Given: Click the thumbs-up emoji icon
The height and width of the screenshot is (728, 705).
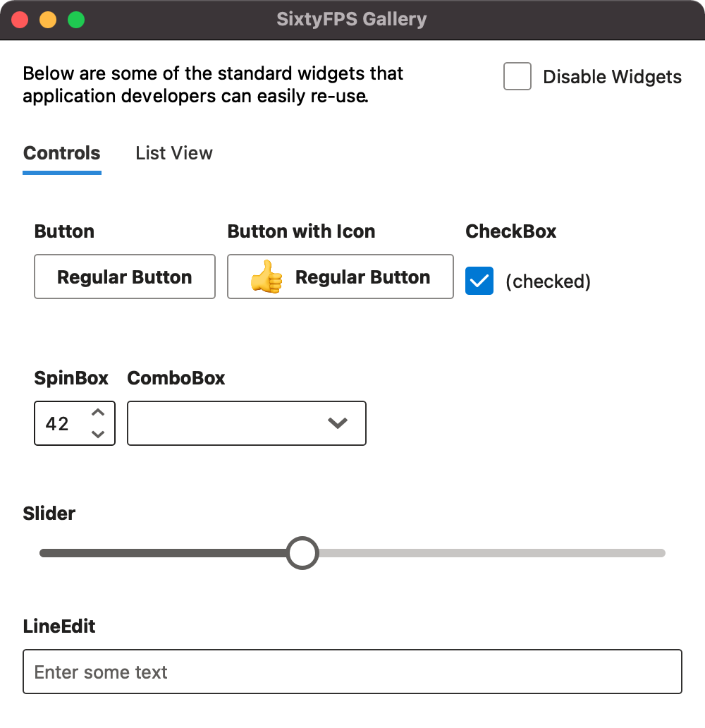Looking at the screenshot, I should click(266, 277).
